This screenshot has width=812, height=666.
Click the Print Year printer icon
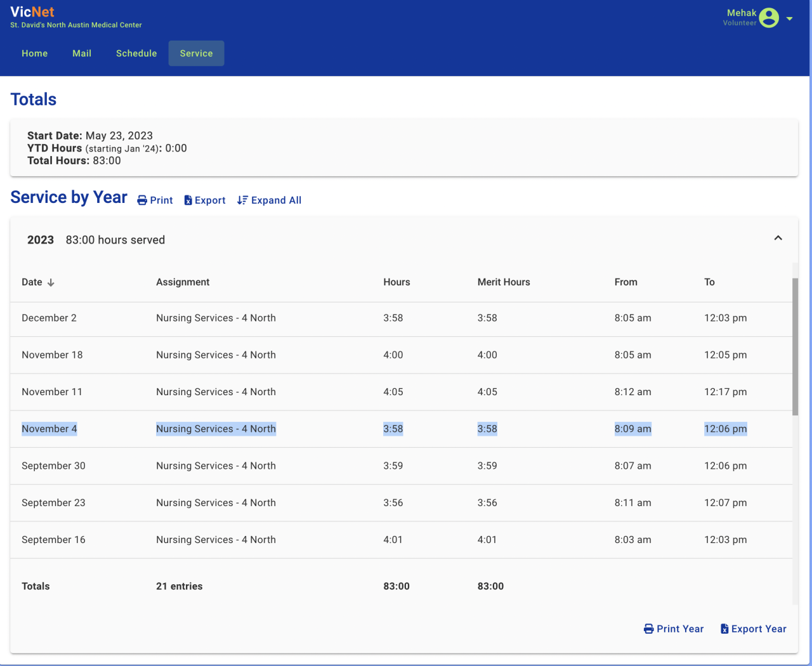(648, 629)
